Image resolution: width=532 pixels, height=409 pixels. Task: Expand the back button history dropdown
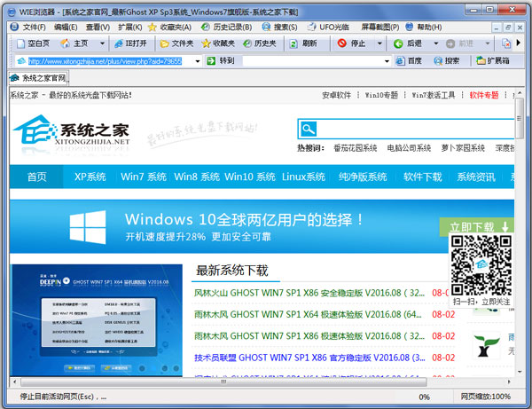pos(436,43)
